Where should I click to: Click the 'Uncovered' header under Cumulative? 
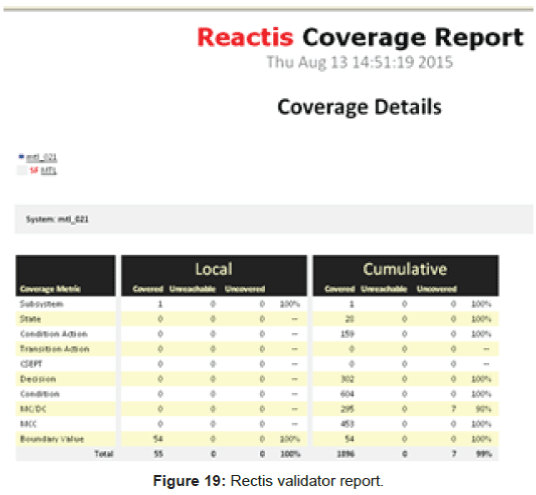pyautogui.click(x=437, y=289)
